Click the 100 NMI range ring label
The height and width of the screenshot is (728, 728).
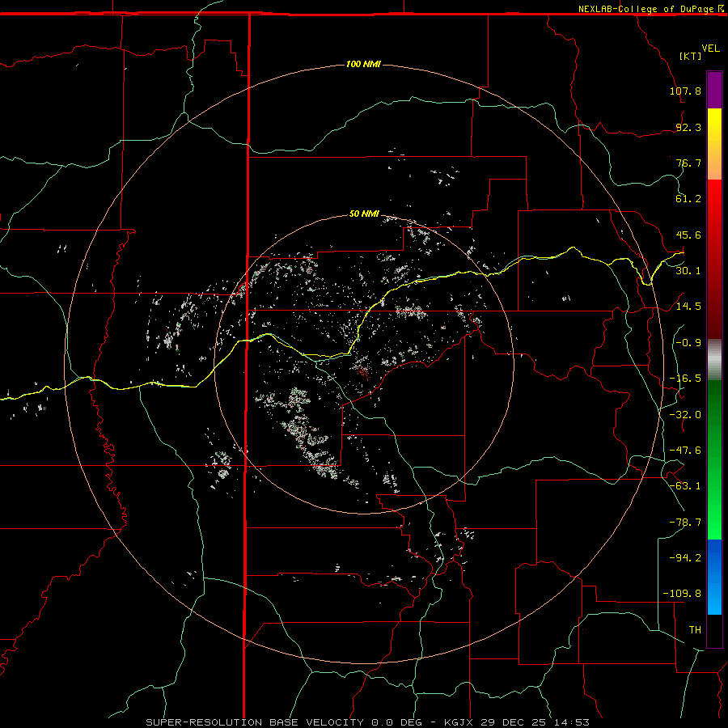[363, 64]
